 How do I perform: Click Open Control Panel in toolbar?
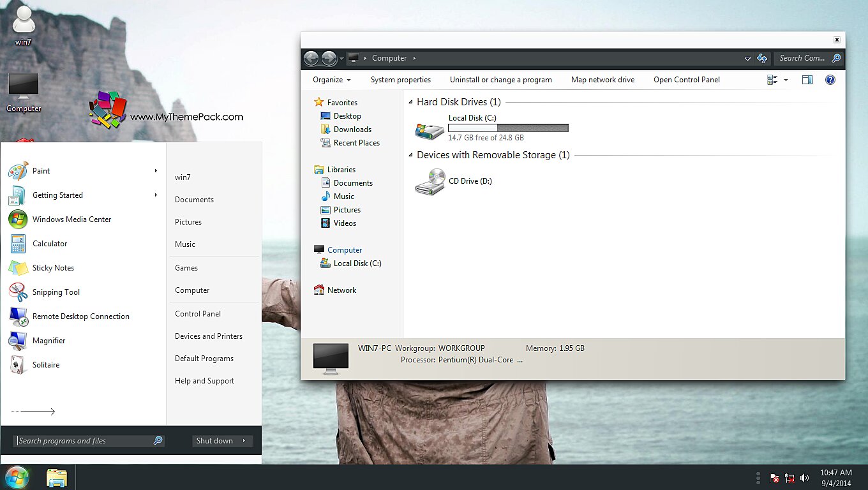[687, 80]
